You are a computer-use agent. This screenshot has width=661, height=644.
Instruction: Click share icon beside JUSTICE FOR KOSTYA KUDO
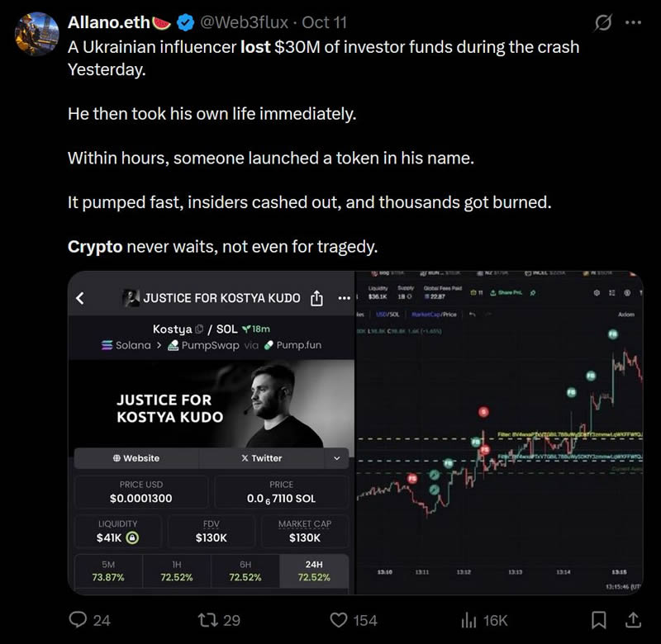[316, 298]
